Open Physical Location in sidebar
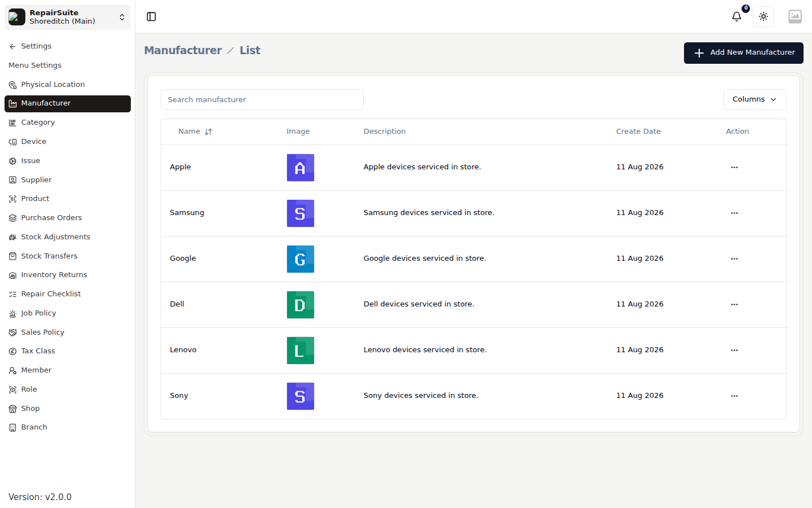 pyautogui.click(x=68, y=85)
